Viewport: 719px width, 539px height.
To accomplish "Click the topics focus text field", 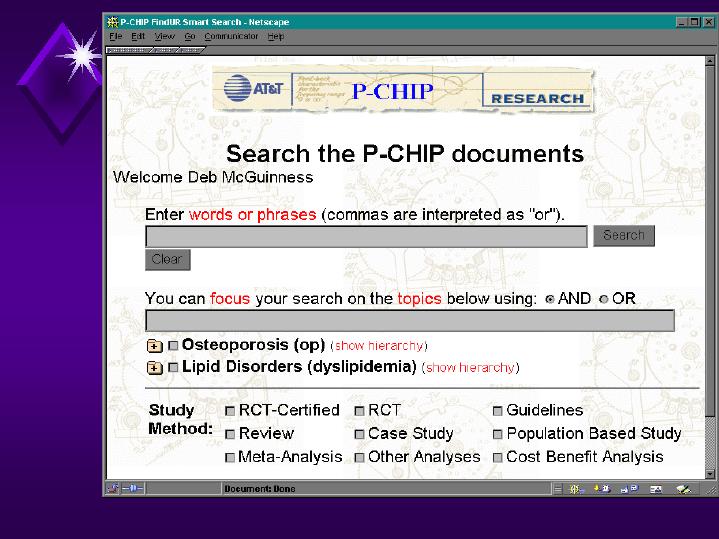I will 409,320.
